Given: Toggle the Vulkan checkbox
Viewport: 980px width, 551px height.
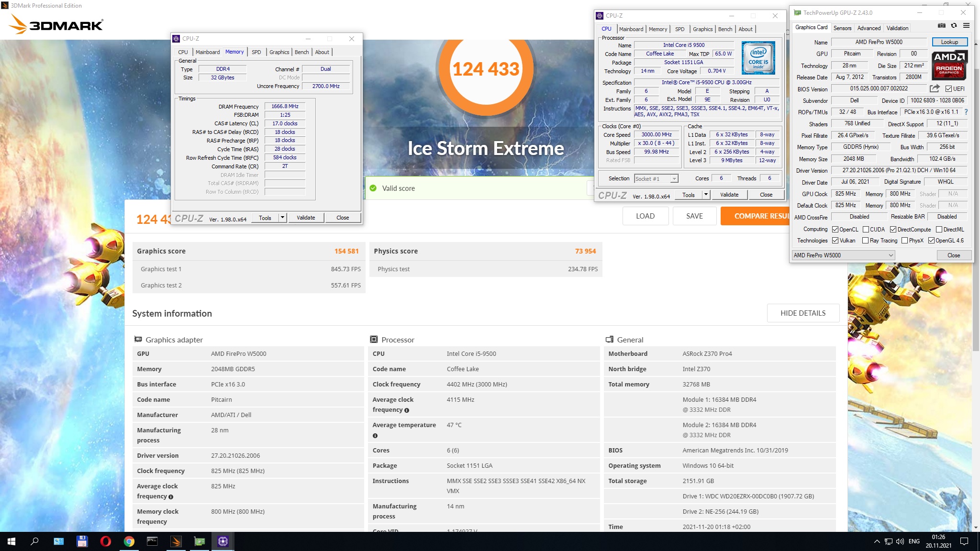Looking at the screenshot, I should coord(835,241).
